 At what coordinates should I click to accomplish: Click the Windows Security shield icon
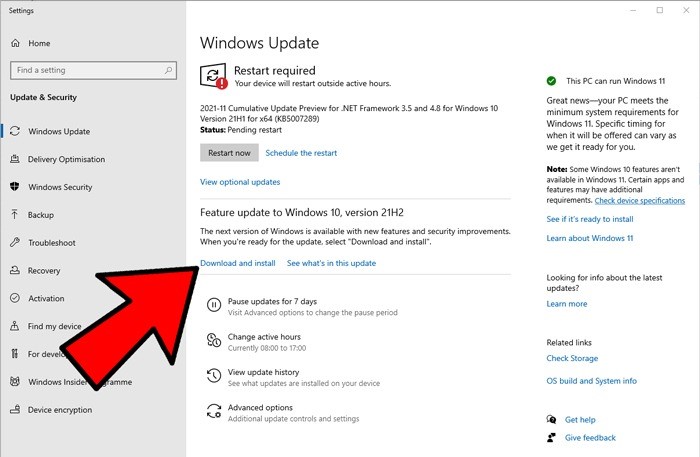pos(15,187)
